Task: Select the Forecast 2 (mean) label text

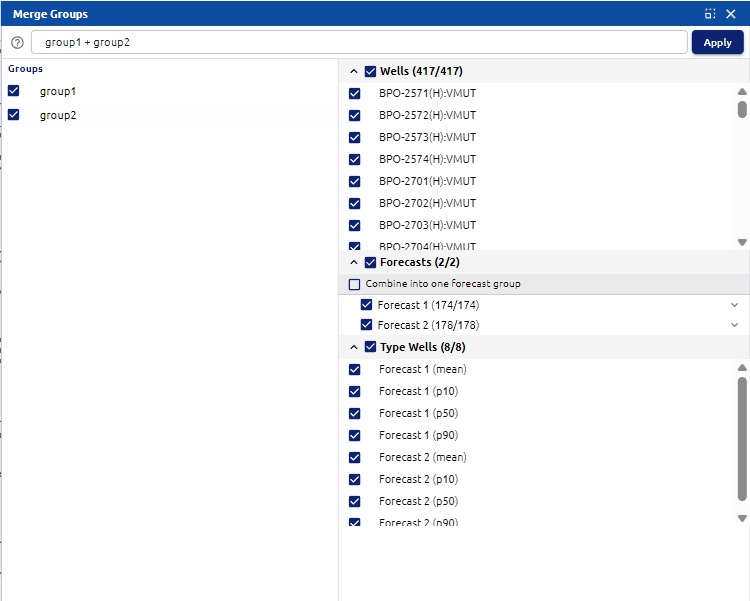Action: point(423,457)
